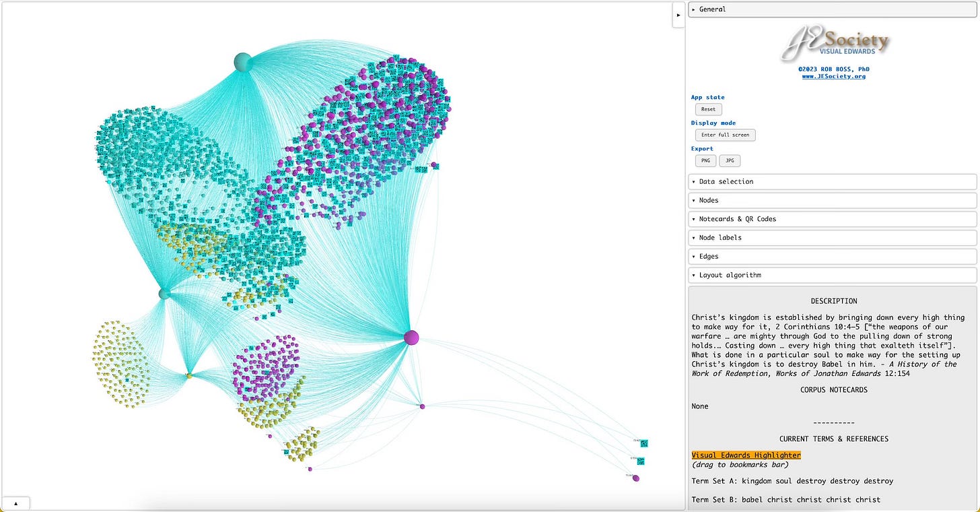Export the graph as PNG

[705, 160]
